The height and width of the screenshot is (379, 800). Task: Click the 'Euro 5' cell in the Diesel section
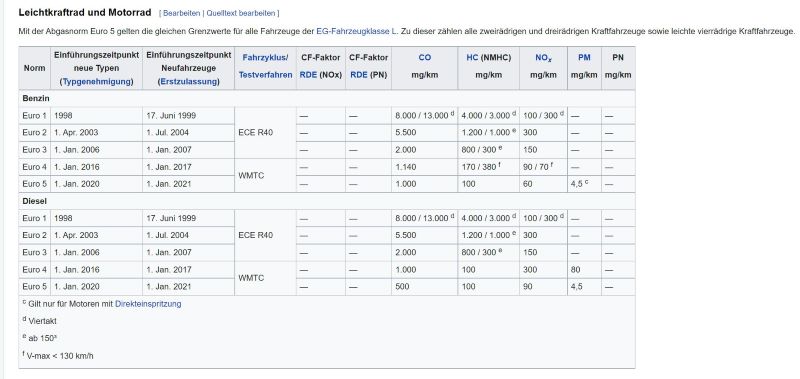pos(34,287)
